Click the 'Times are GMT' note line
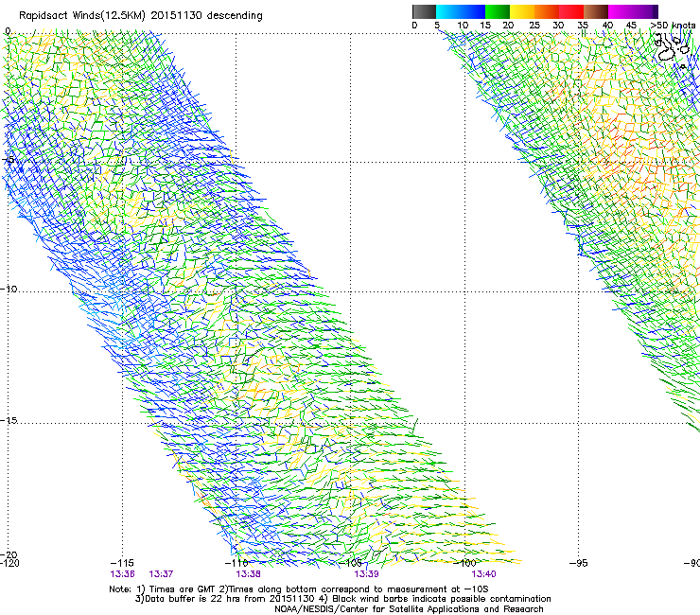The width and height of the screenshot is (700, 615). tap(299, 589)
